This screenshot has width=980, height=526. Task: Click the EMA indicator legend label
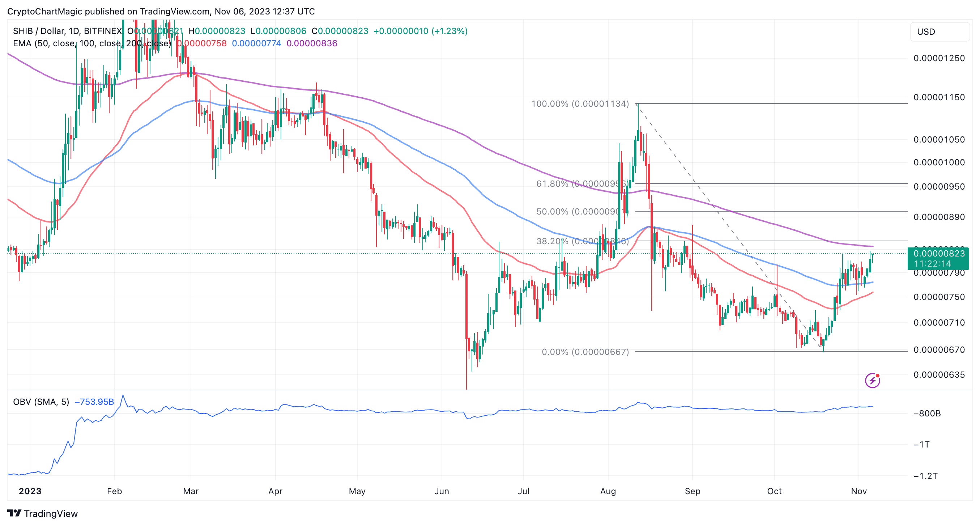pyautogui.click(x=92, y=43)
